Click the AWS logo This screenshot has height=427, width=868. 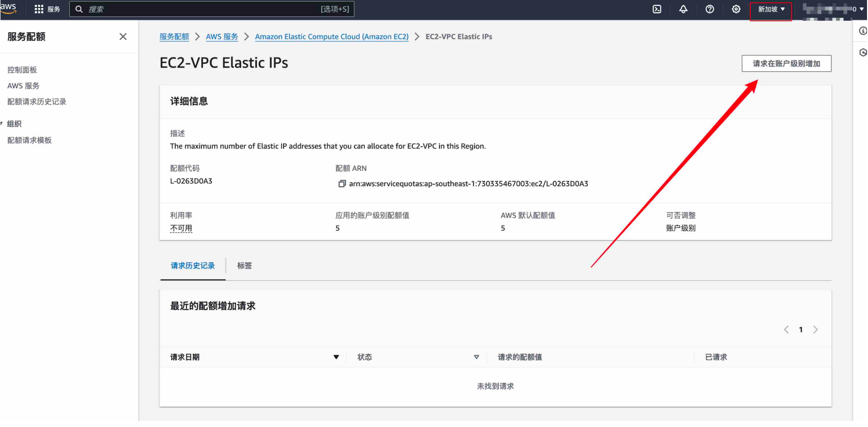8,8
